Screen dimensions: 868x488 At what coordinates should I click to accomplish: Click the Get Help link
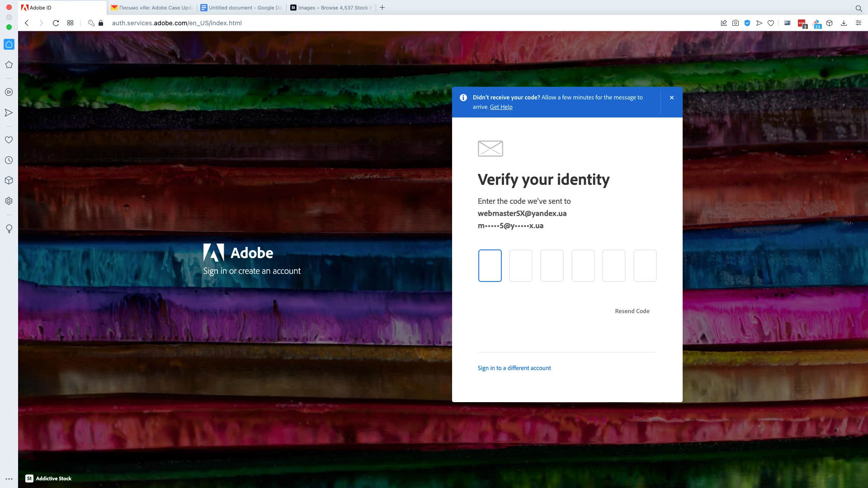[501, 107]
